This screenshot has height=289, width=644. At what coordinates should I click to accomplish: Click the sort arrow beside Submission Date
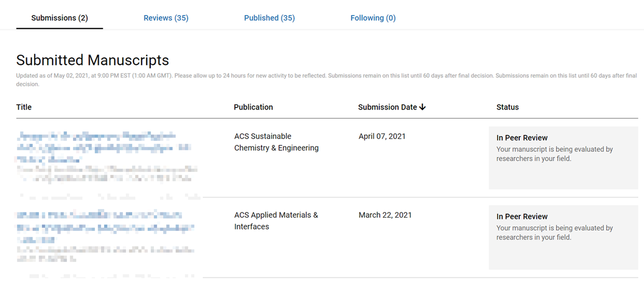click(422, 107)
